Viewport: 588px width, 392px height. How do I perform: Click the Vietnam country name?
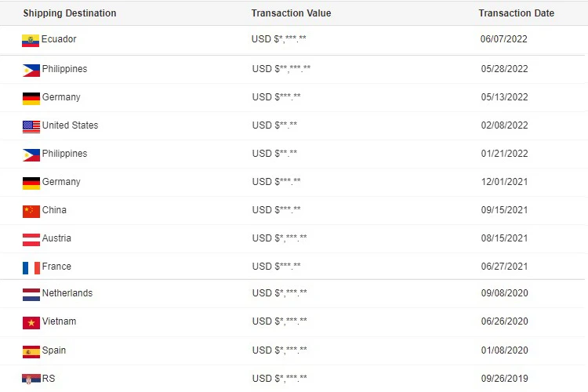60,321
